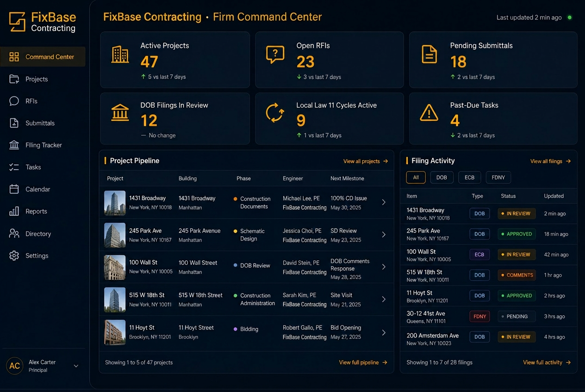This screenshot has width=585, height=392.
Task: Click the Projects folder icon in sidebar
Action: (14, 79)
